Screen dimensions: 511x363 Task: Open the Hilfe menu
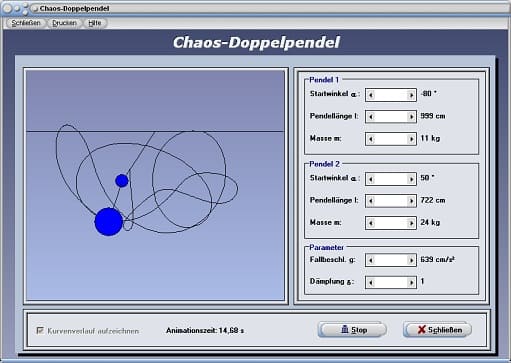tap(95, 23)
